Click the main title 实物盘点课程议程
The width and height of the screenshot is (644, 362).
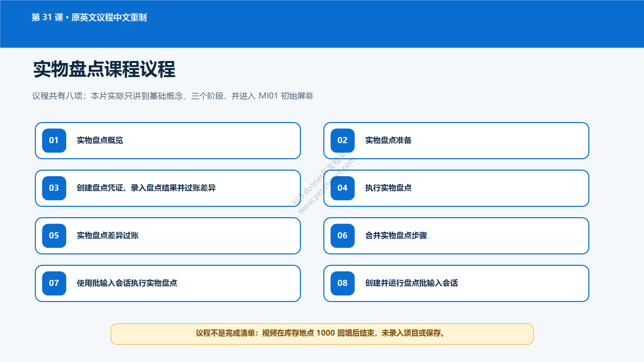tap(104, 69)
